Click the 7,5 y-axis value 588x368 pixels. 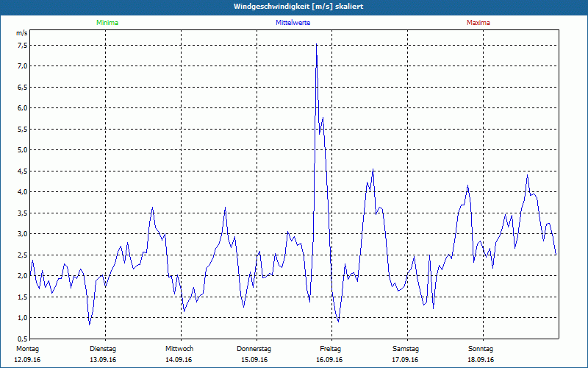point(23,46)
